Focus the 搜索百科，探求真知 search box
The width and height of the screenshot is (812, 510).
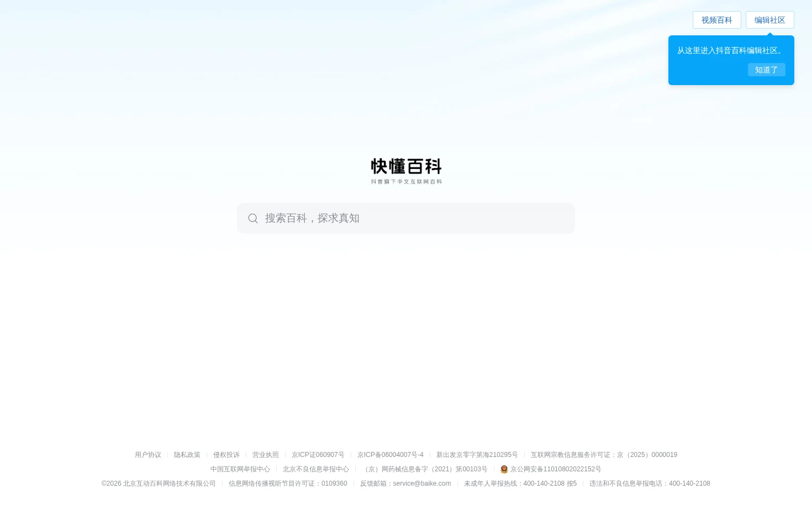pyautogui.click(x=406, y=218)
